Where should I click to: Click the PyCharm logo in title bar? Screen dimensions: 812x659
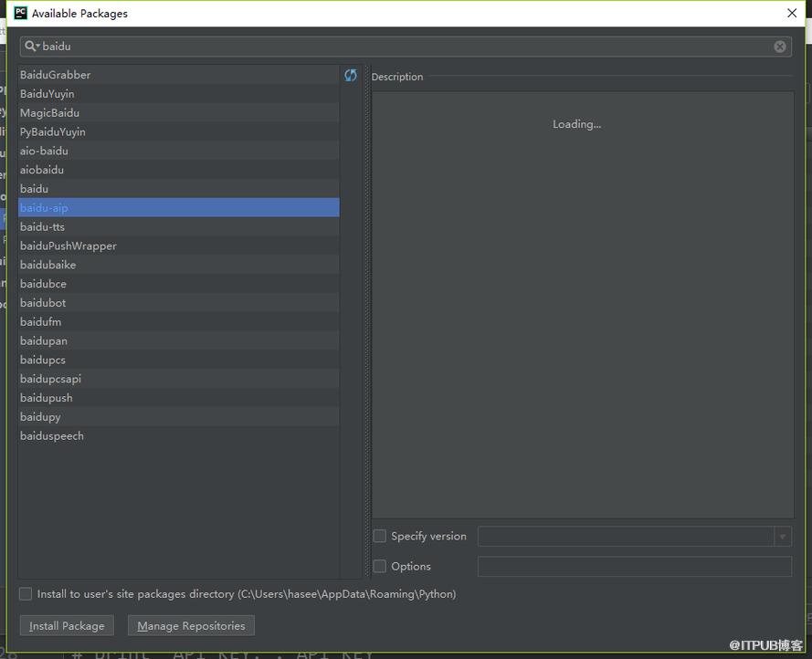(x=21, y=13)
